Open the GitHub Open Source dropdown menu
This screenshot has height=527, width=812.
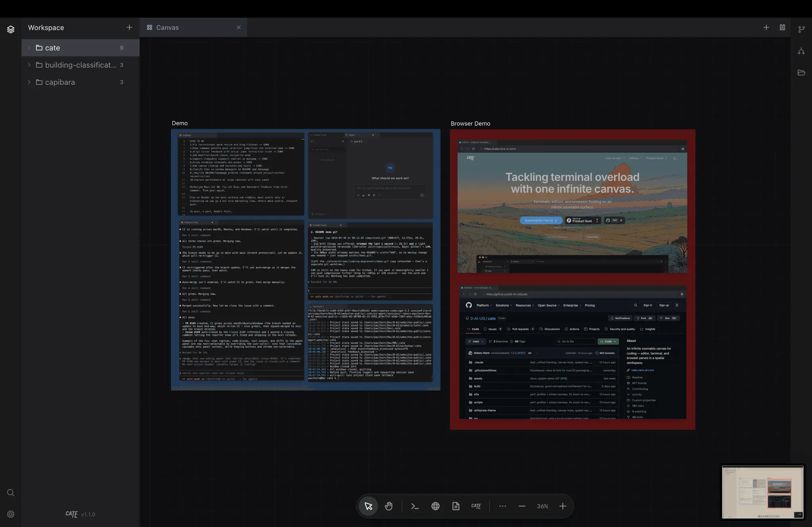(x=549, y=305)
